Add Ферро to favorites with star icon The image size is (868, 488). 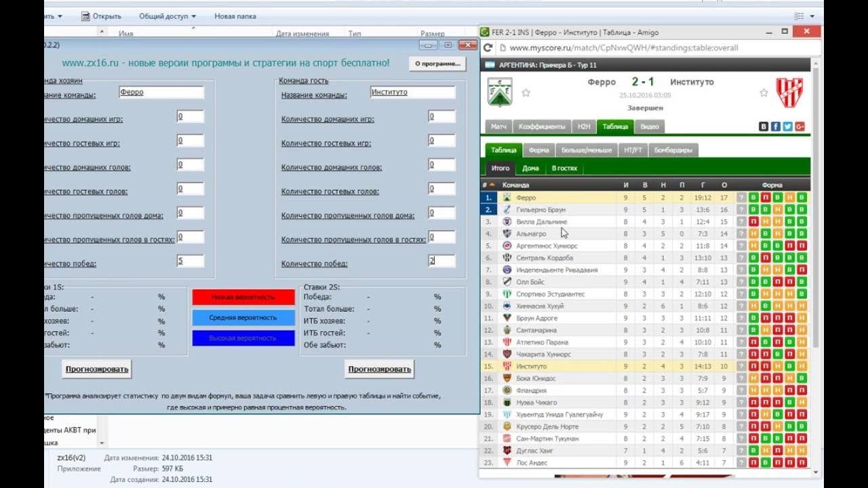pos(526,93)
